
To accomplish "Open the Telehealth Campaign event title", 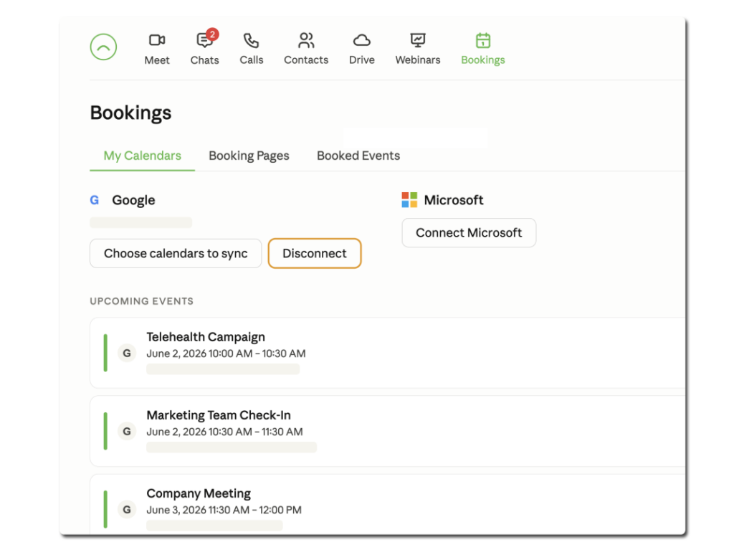I will pos(206,337).
